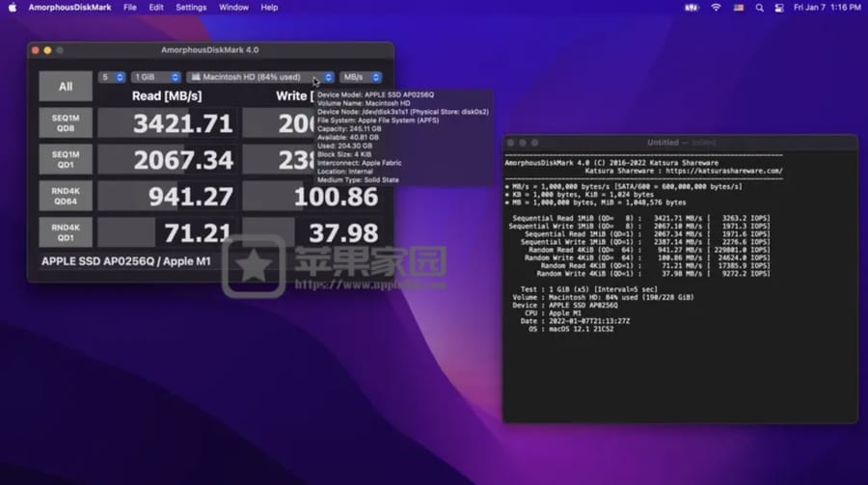Run all benchmarks with the All button
The width and height of the screenshot is (868, 485).
[x=66, y=87]
